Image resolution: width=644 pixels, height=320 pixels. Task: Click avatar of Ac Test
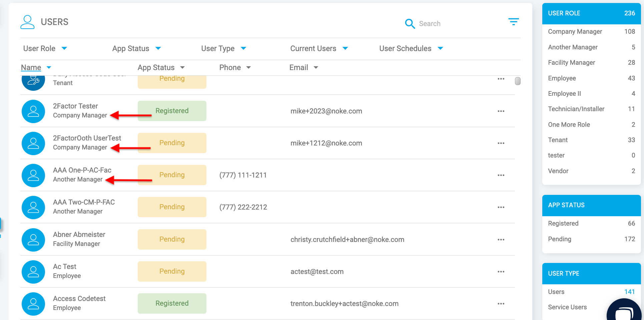[x=33, y=272]
